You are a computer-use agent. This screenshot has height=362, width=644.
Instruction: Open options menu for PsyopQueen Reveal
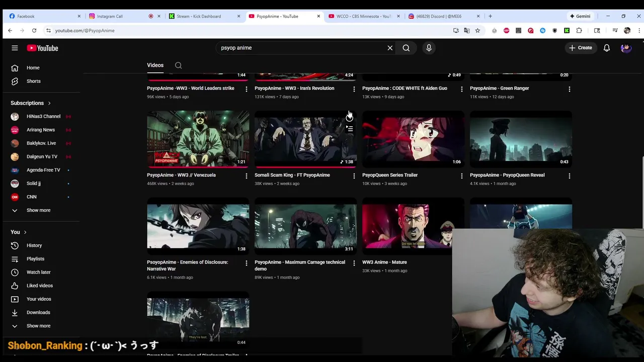[569, 176]
